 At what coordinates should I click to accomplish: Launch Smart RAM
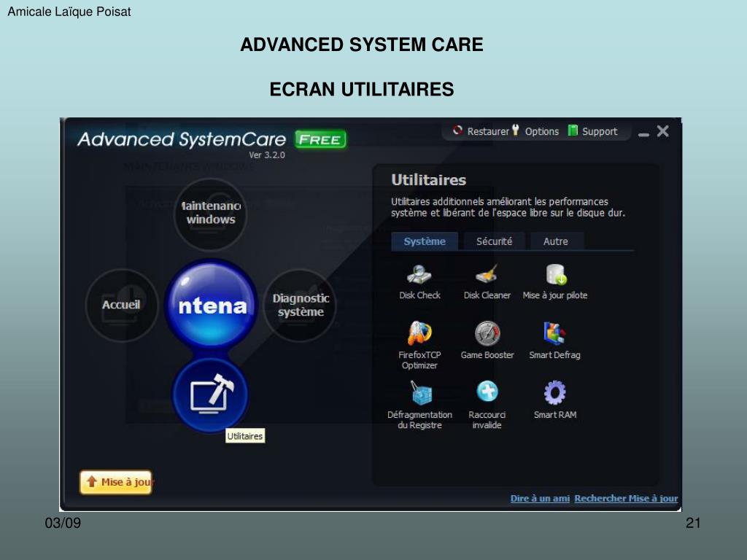coord(555,400)
